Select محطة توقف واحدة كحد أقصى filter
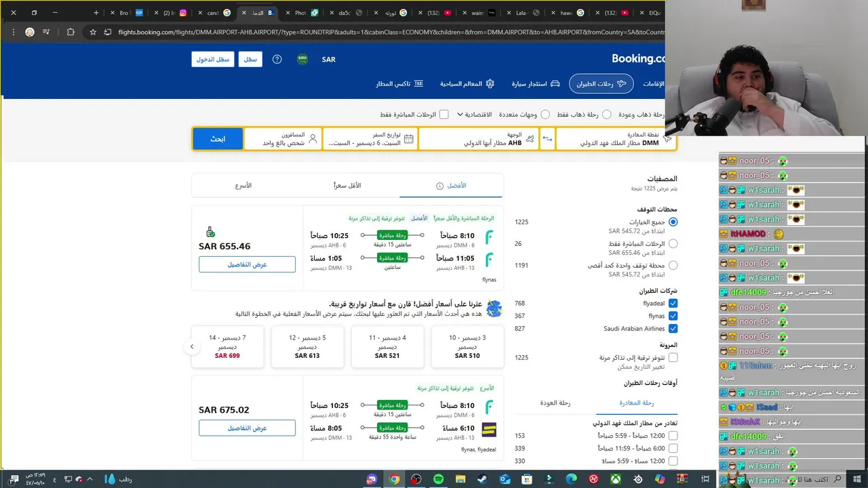 (x=673, y=266)
